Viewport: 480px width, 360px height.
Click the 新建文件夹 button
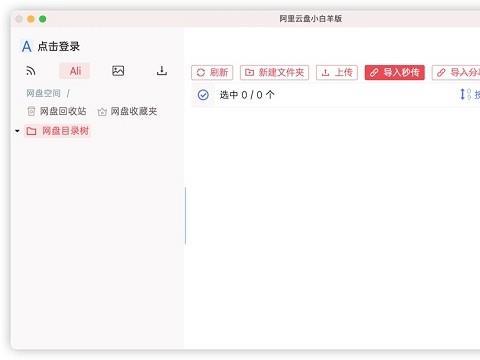[x=274, y=72]
